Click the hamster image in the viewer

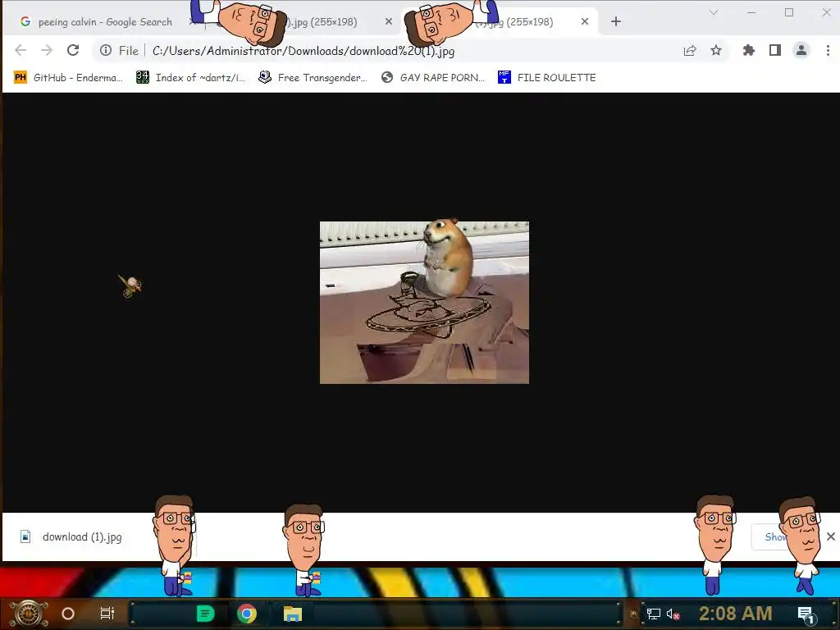[424, 303]
